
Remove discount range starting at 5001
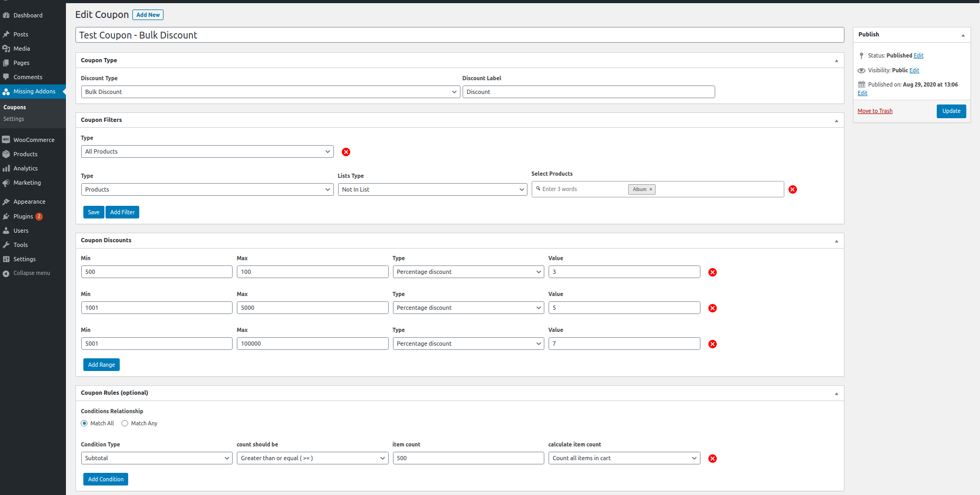pyautogui.click(x=713, y=344)
